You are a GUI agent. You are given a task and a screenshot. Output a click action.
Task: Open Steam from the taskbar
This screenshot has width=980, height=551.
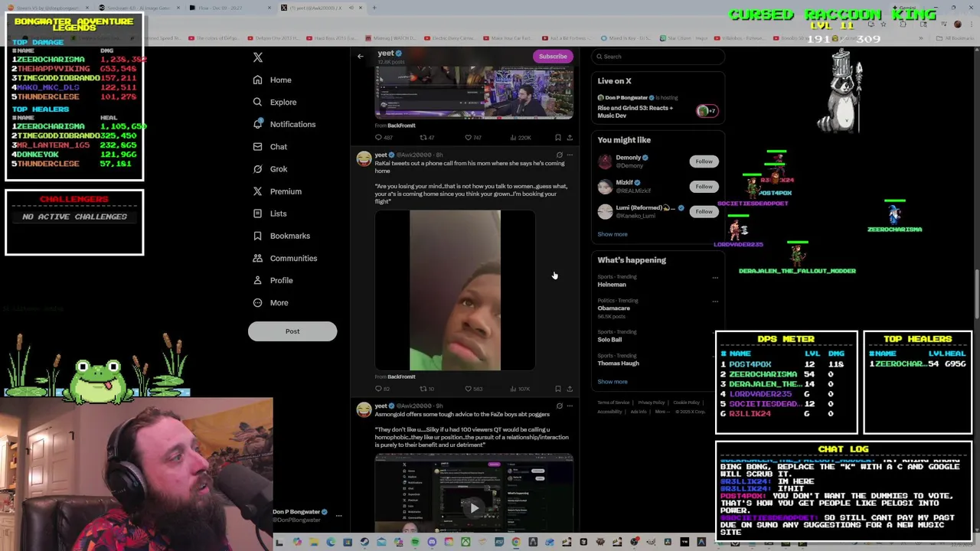[364, 542]
